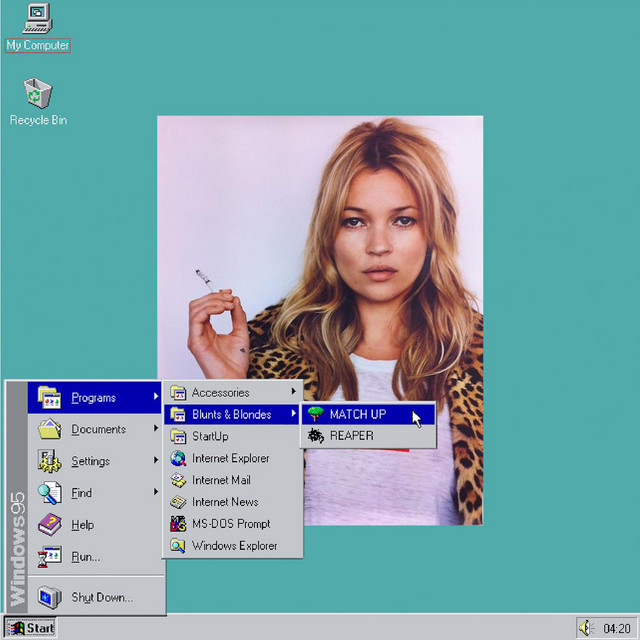Expand the Accessories submenu arrow
This screenshot has height=640, width=640.
tap(293, 391)
